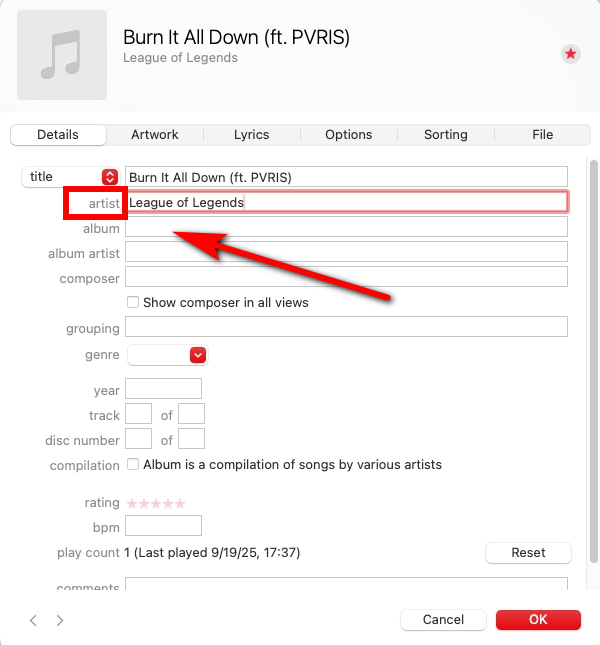
Task: Set the star rating
Action: pos(156,503)
